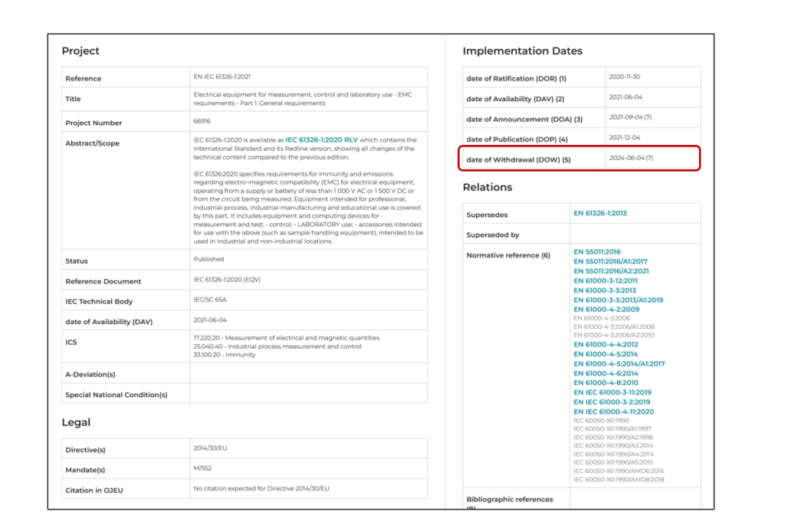The width and height of the screenshot is (785, 532).
Task: Open EN 55011:2016/A1:2017 reference link
Action: pyautogui.click(x=609, y=261)
